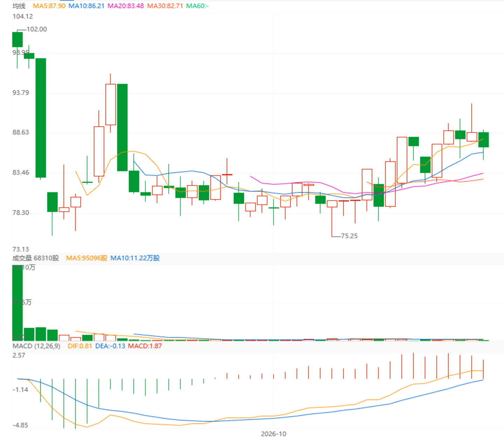Click the 73.13 price axis label
This screenshot has height=442, width=504.
pos(21,249)
